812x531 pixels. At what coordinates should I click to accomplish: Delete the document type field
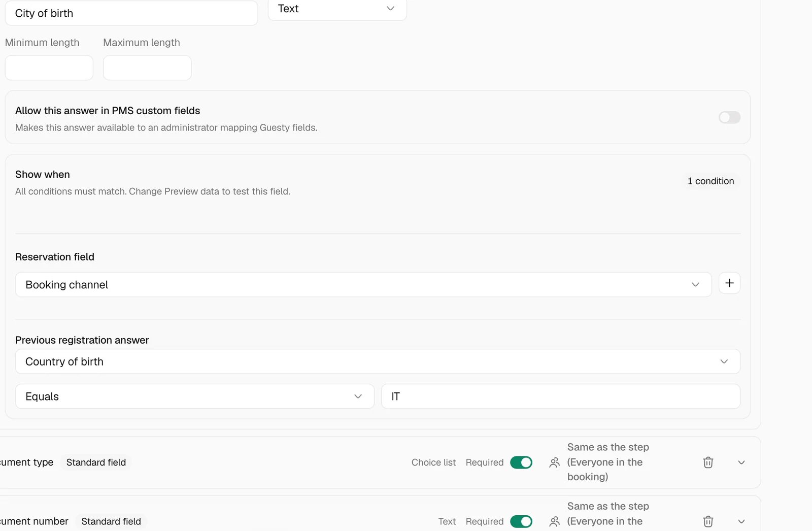pos(708,462)
